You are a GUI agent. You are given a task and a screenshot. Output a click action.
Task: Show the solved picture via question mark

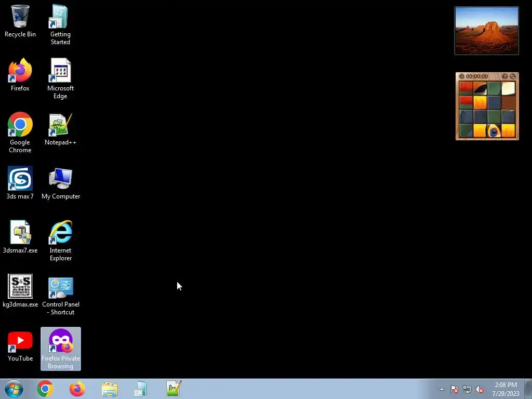tap(505, 77)
